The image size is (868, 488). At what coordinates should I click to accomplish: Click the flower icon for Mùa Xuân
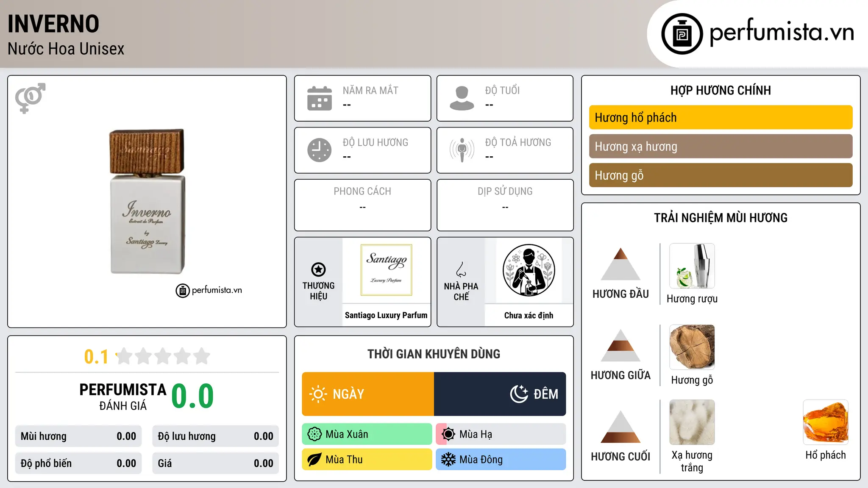click(x=314, y=434)
